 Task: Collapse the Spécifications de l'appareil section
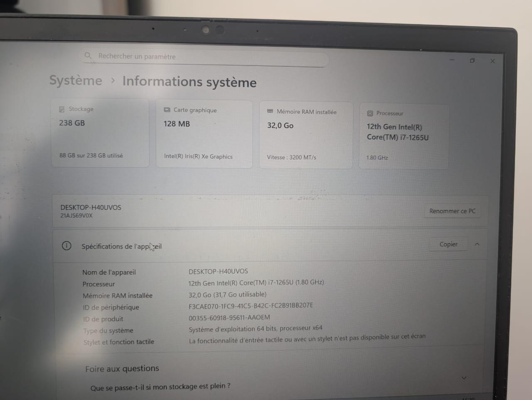[477, 244]
